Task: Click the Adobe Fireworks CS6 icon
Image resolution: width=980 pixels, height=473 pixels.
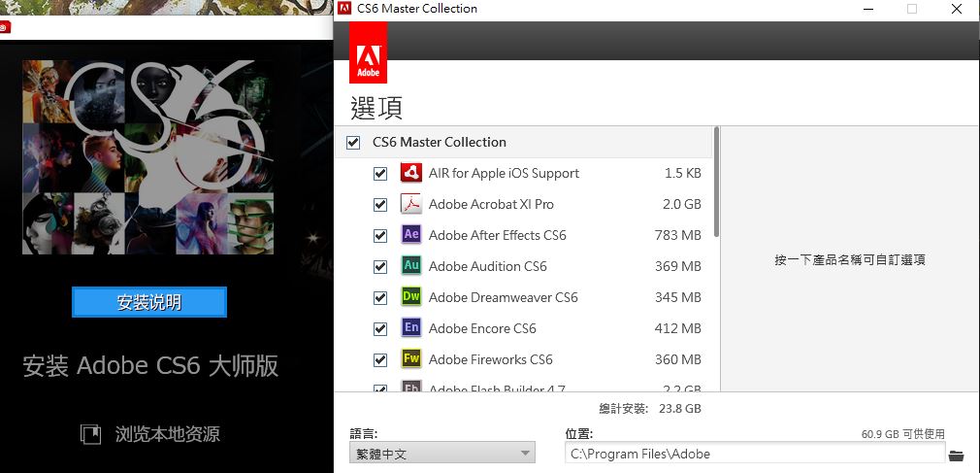Action: pos(410,359)
